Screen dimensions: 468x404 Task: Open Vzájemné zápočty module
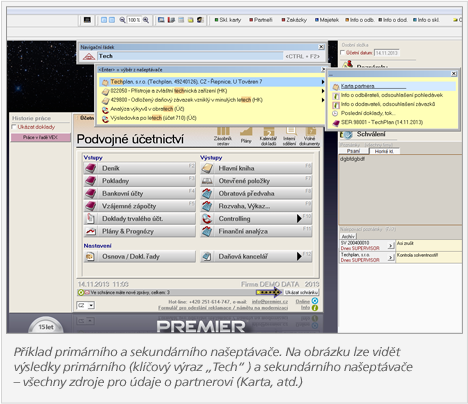[x=140, y=206]
